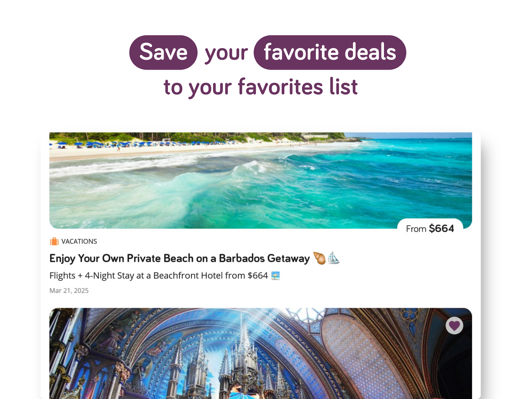Screen dimensions: 532x399
Task: Click the favorite deals banner pill
Action: tap(330, 52)
